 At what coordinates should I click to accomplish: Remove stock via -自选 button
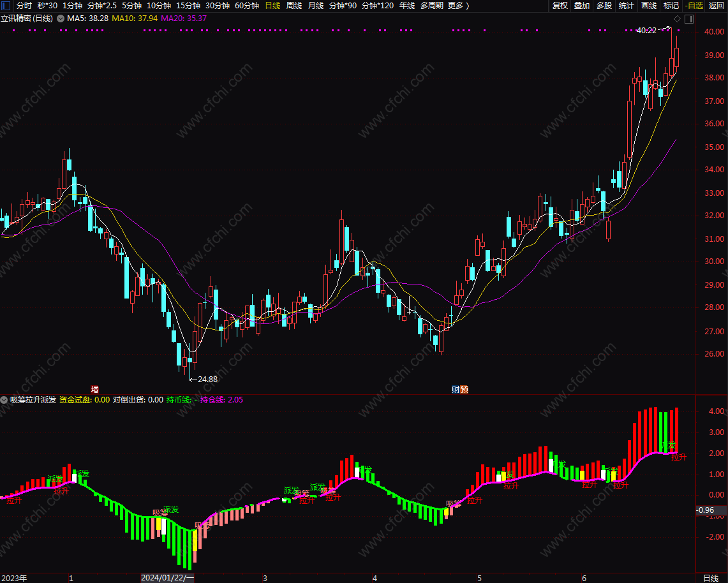click(694, 6)
